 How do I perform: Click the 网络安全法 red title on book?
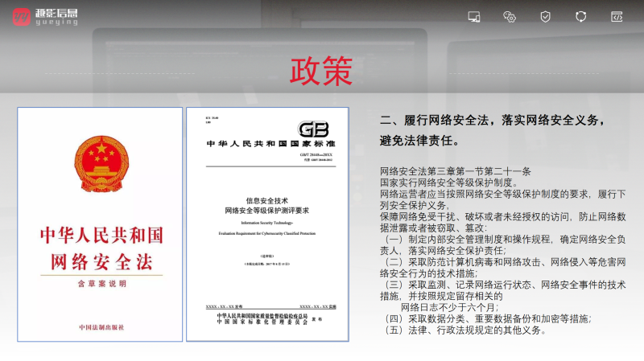[102, 261]
